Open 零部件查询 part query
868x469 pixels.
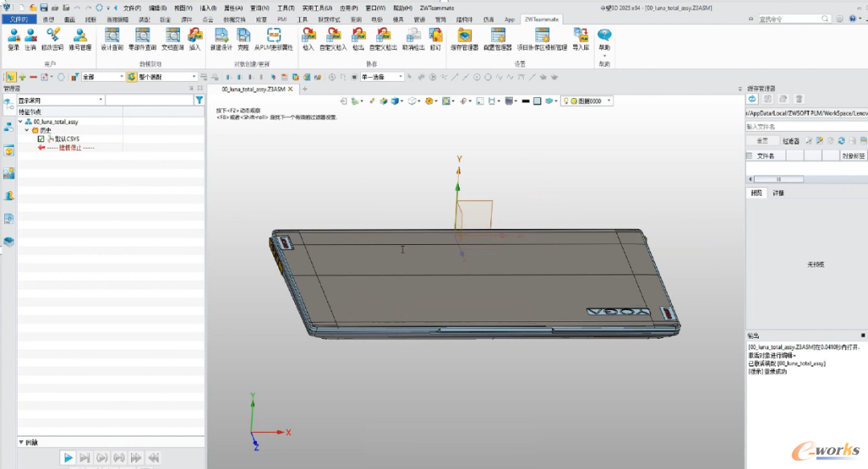(142, 39)
